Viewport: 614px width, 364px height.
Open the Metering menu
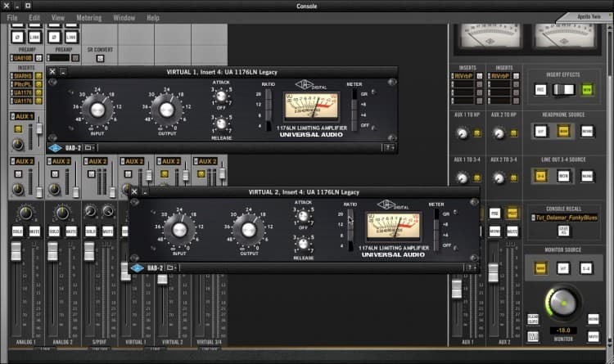pyautogui.click(x=89, y=18)
